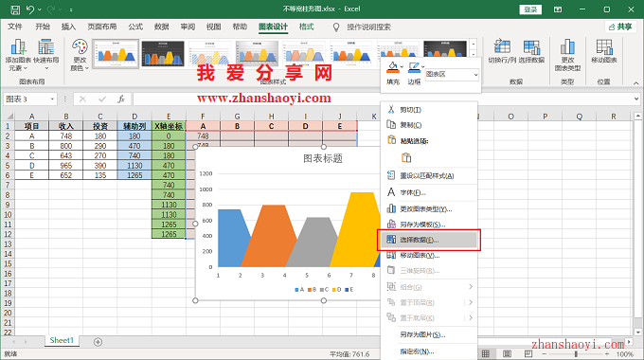Choose Copy (复制) in context menu
644x360 pixels.
point(429,125)
